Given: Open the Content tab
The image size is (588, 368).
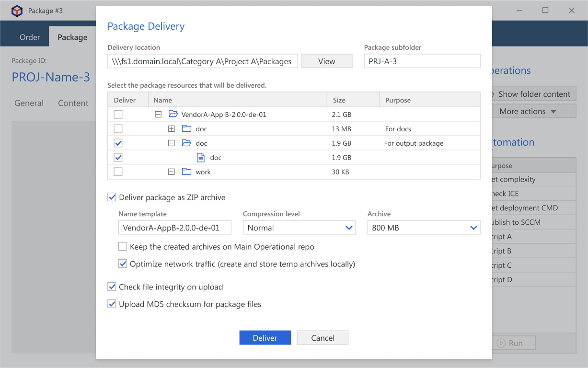Looking at the screenshot, I should coord(73,103).
